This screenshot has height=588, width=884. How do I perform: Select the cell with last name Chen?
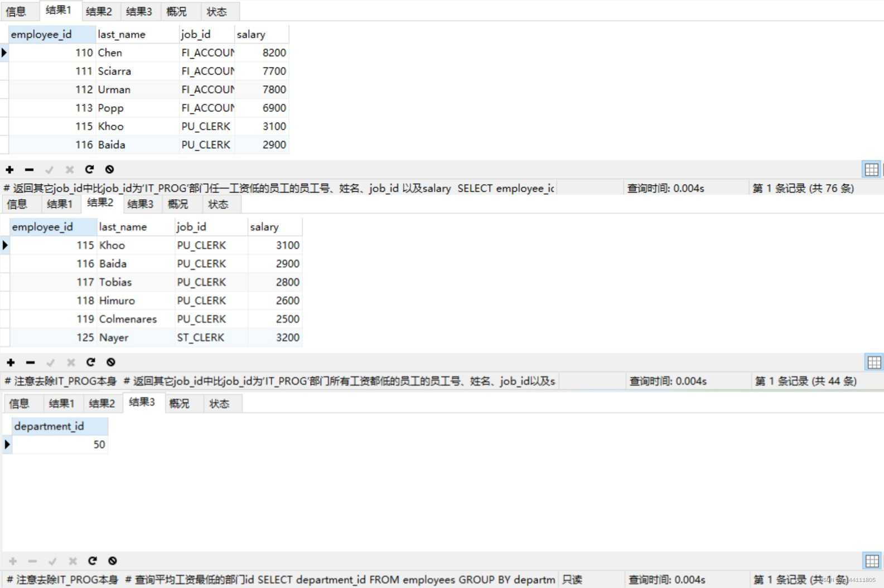coord(138,52)
